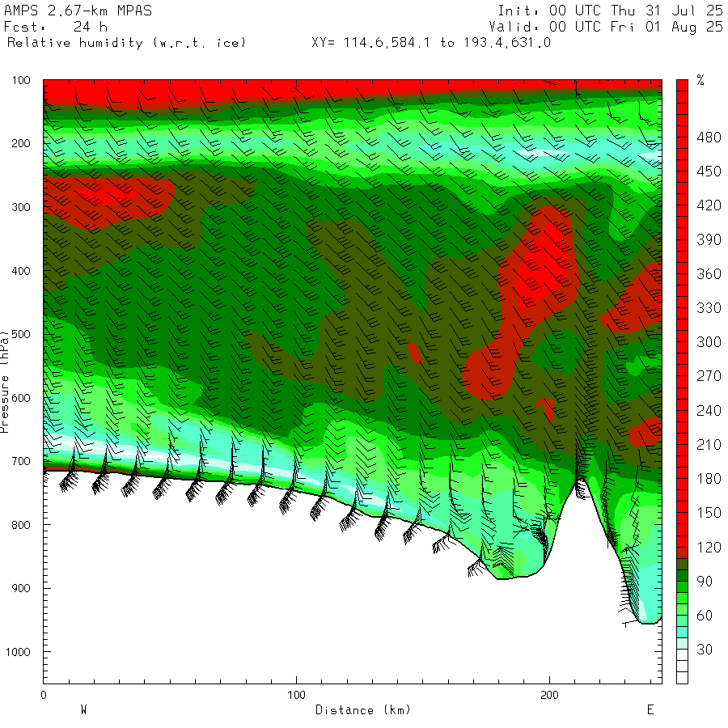Click the 180 colorbar value label

tap(709, 479)
